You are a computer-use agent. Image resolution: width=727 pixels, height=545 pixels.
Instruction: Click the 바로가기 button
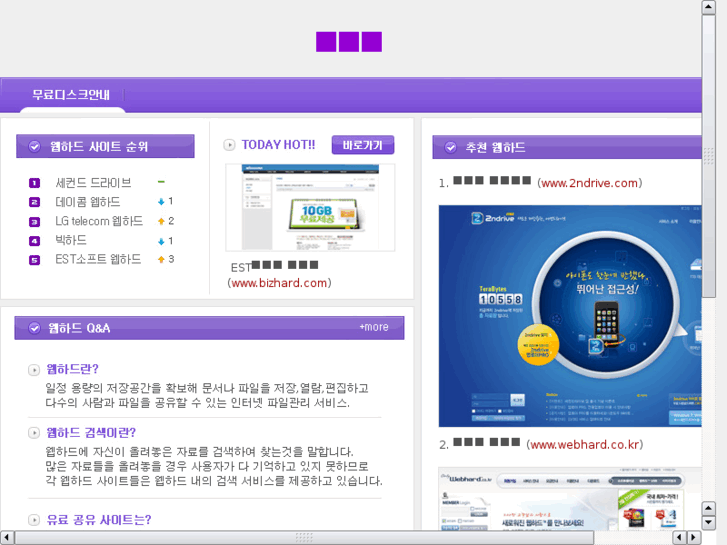pyautogui.click(x=363, y=145)
